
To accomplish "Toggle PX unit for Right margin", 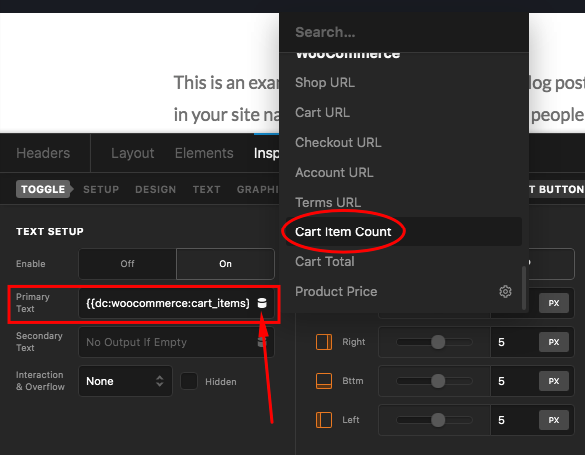I will [x=554, y=342].
